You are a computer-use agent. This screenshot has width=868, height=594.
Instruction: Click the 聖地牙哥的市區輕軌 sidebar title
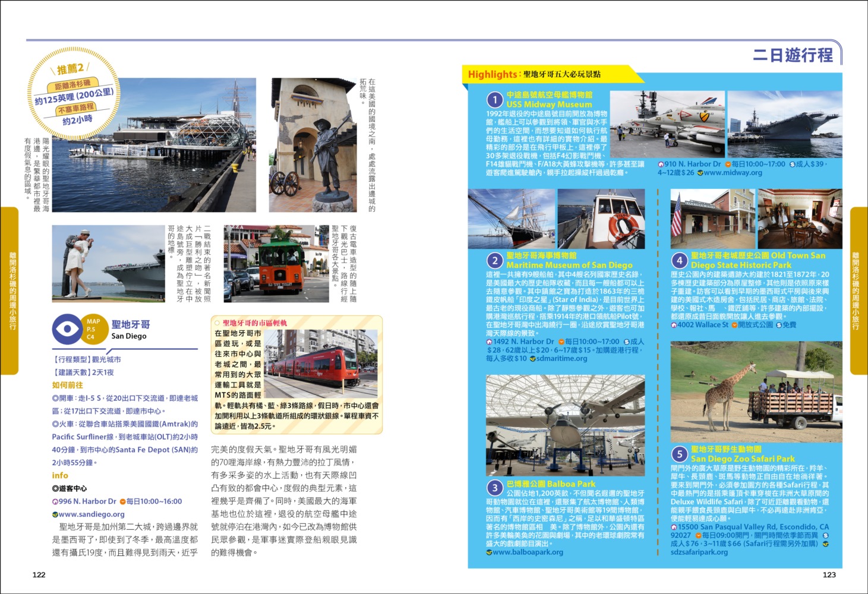coord(255,323)
